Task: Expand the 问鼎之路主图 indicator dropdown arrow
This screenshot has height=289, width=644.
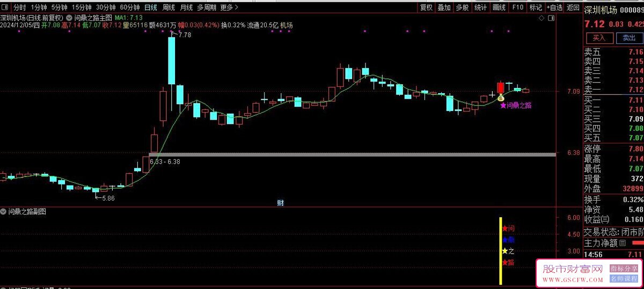Action: pyautogui.click(x=70, y=17)
